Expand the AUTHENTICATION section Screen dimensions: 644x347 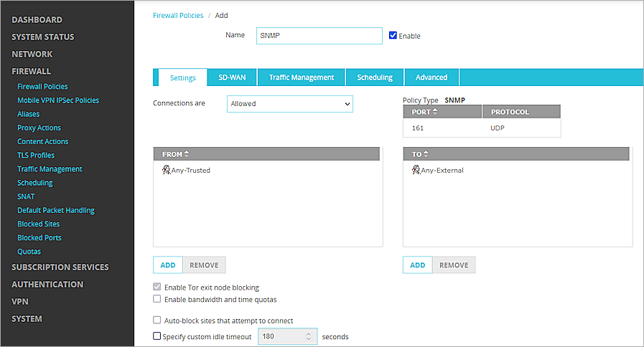(x=47, y=284)
